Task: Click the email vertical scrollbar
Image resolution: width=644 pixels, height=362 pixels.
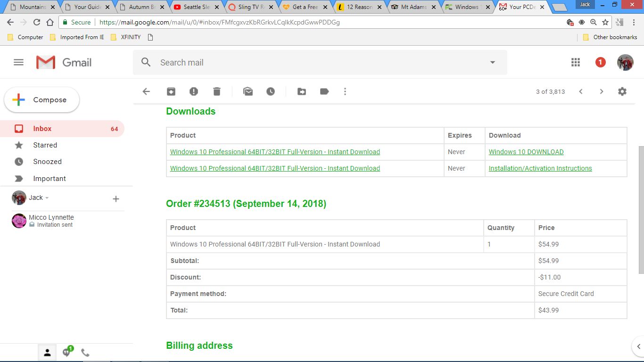Action: tap(641, 210)
